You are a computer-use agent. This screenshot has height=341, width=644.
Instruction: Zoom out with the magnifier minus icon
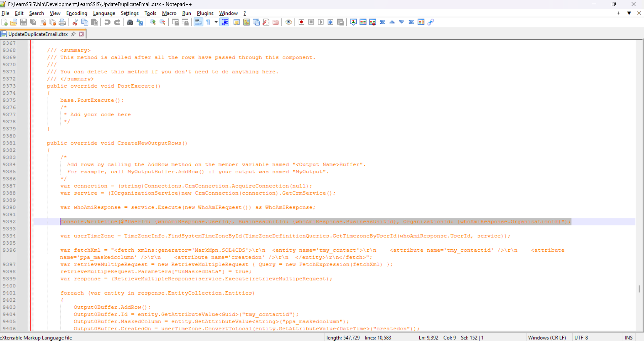pos(162,22)
